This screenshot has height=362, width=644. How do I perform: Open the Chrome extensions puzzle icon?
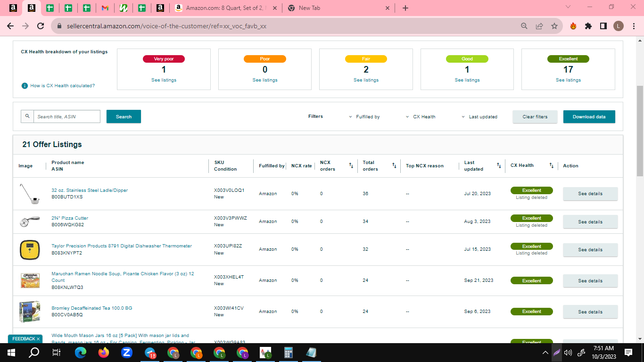[588, 26]
